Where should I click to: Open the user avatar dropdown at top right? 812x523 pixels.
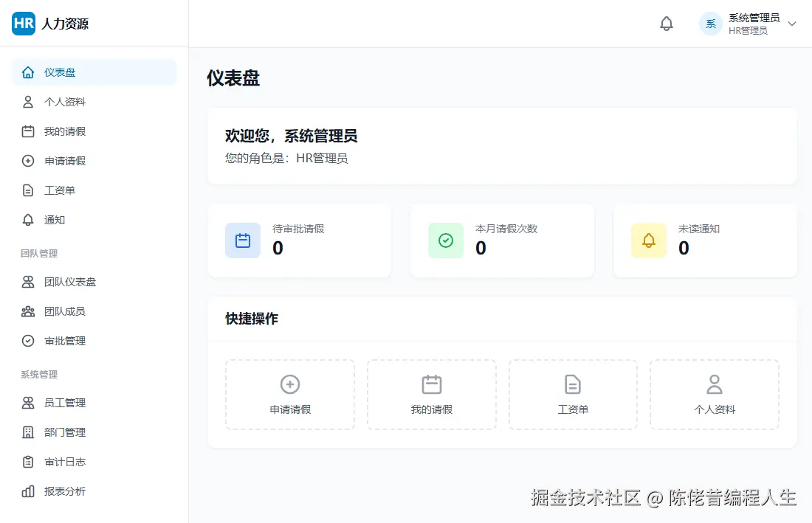click(709, 24)
